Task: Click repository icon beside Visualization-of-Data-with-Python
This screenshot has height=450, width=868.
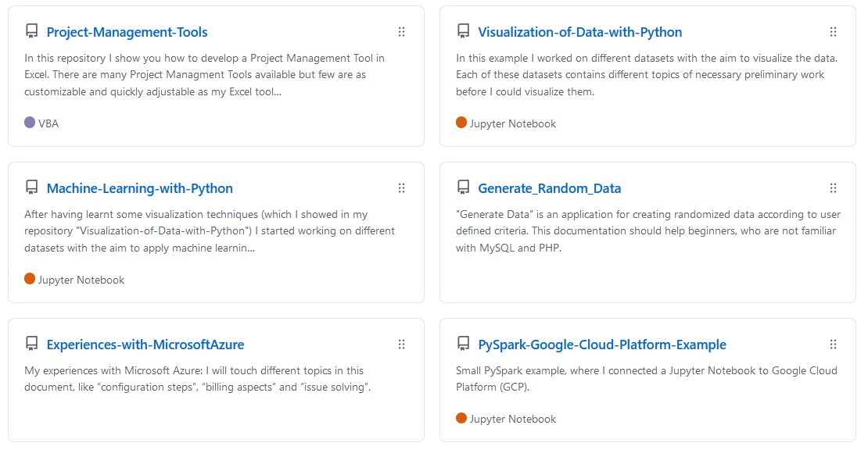Action: coord(463,32)
